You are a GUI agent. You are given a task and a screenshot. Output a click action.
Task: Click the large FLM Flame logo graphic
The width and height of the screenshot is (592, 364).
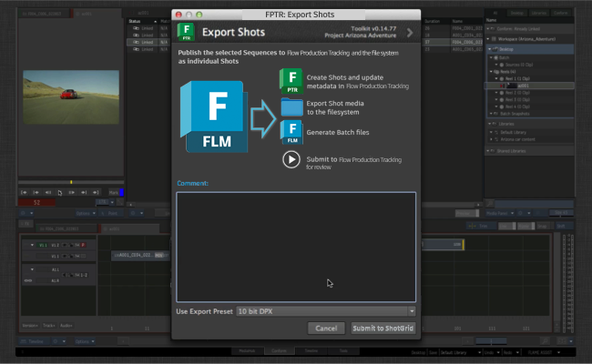point(214,116)
